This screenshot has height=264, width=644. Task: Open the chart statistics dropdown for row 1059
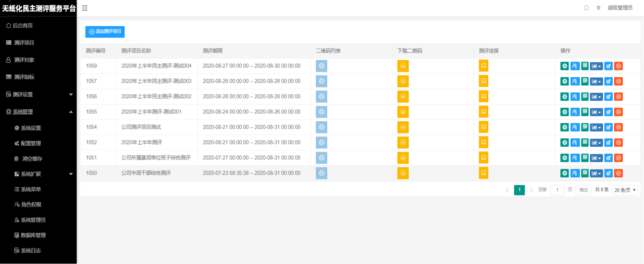click(x=597, y=66)
